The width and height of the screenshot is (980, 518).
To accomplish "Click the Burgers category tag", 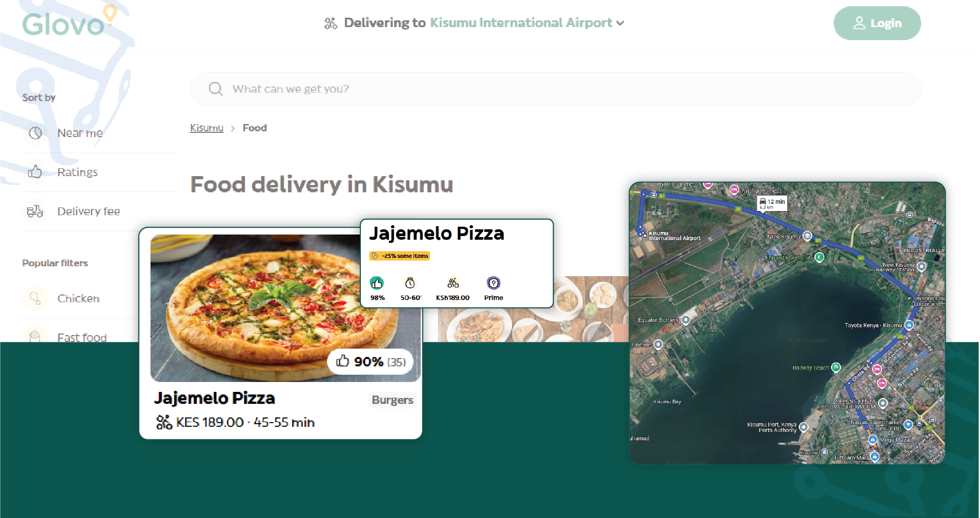I will coord(393,400).
